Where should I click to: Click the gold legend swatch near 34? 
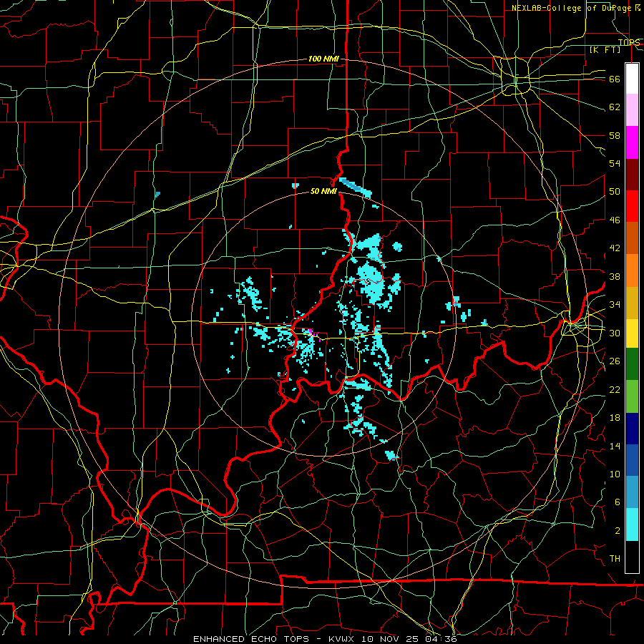pyautogui.click(x=632, y=303)
